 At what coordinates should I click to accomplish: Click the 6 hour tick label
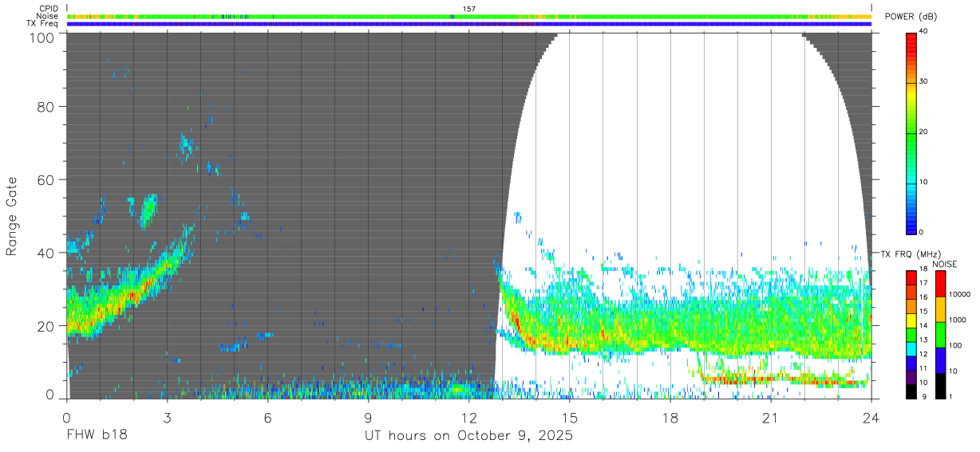tap(267, 417)
